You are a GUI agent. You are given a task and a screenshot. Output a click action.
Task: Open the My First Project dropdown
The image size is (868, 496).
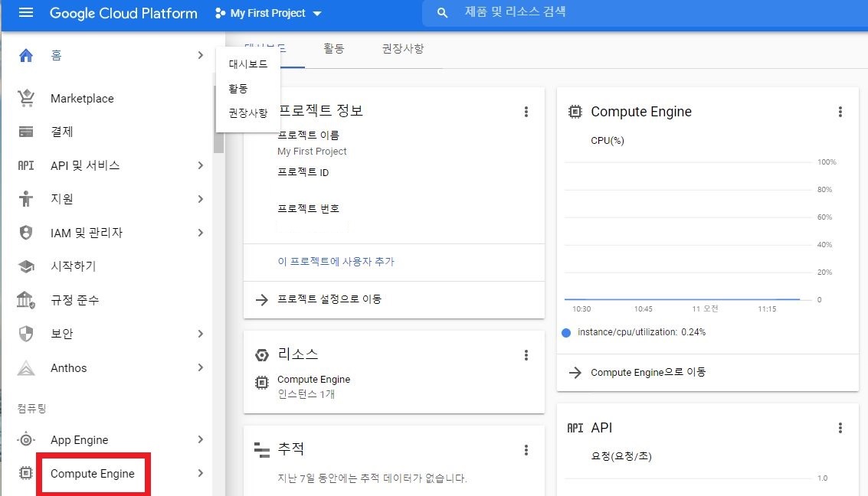tap(268, 13)
